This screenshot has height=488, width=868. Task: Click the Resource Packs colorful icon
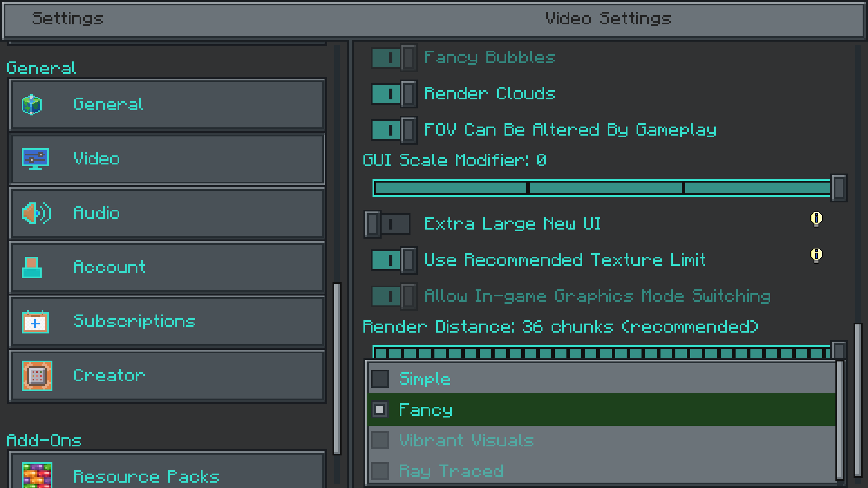point(37,475)
